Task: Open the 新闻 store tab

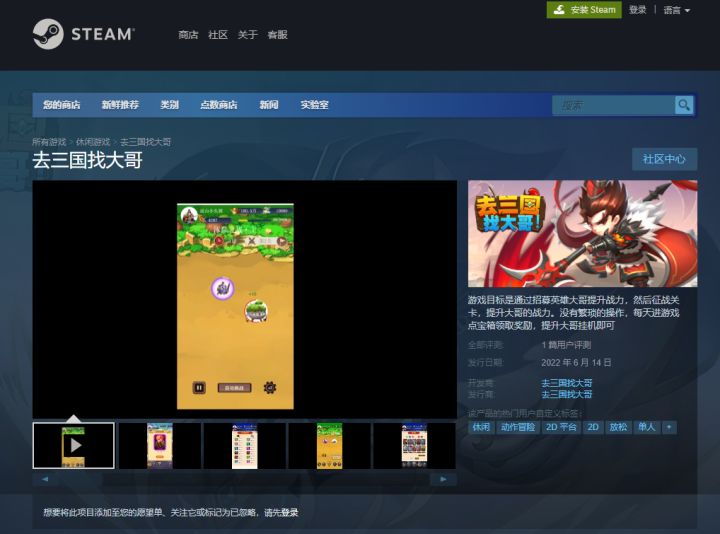Action: (x=269, y=105)
